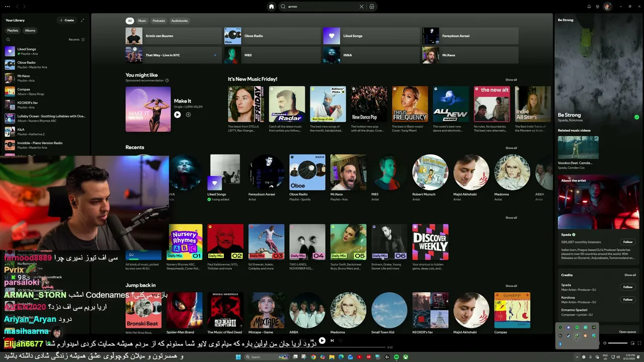Collapse the system tray hidden icons chevron
The height and width of the screenshot is (362, 644).
coord(577,357)
